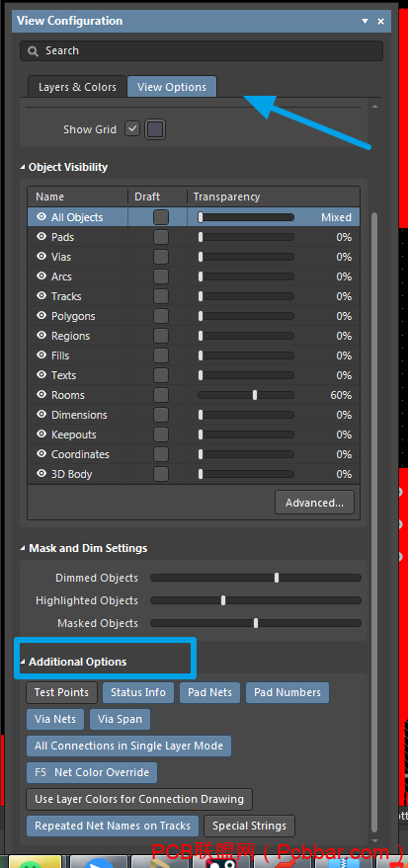The image size is (408, 868).
Task: Toggle visibility eye icon for Pads
Action: pos(41,237)
